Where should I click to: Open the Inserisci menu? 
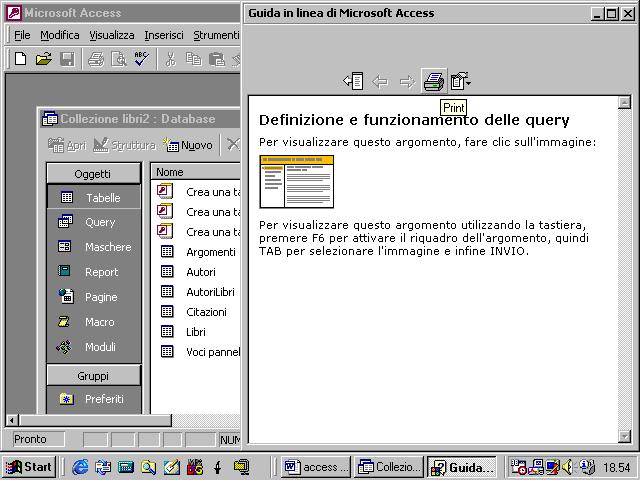click(164, 36)
